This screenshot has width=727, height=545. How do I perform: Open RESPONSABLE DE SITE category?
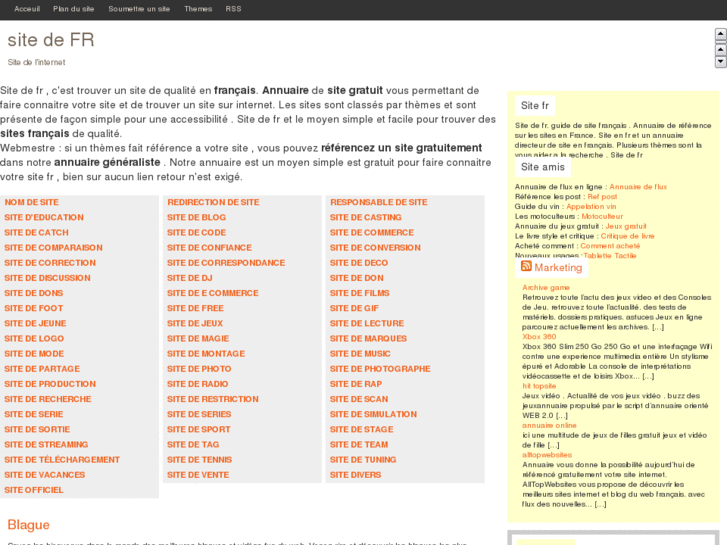click(378, 202)
